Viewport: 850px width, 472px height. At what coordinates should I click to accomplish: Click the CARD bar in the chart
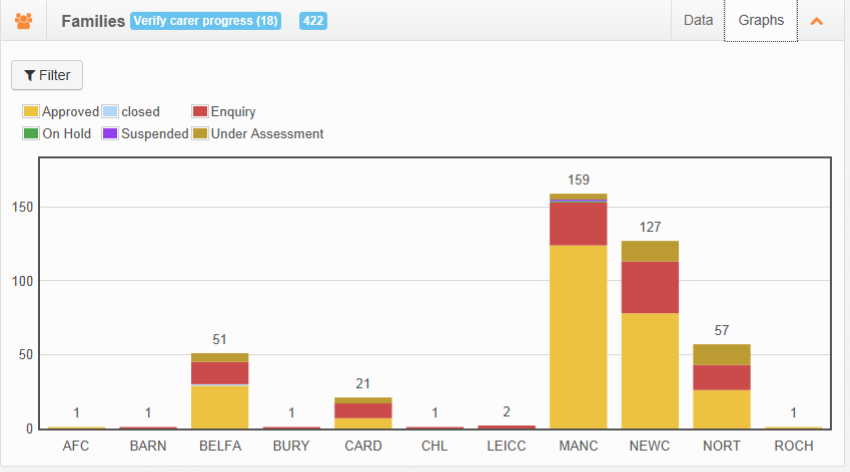pyautogui.click(x=363, y=413)
